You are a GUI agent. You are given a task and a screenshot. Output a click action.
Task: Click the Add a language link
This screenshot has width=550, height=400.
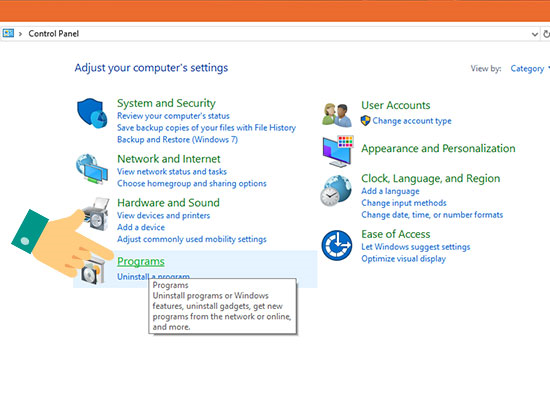coord(390,191)
